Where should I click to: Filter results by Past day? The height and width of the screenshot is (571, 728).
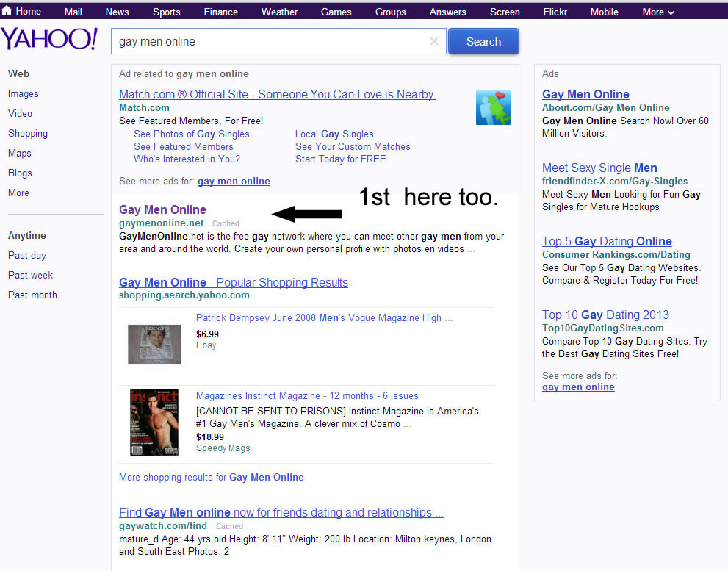(27, 255)
